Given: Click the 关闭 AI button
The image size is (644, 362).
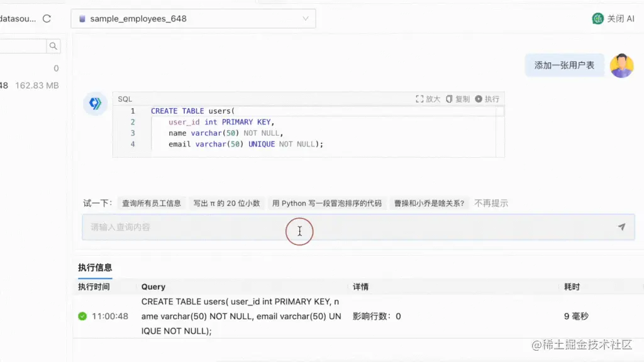Looking at the screenshot, I should pos(613,18).
